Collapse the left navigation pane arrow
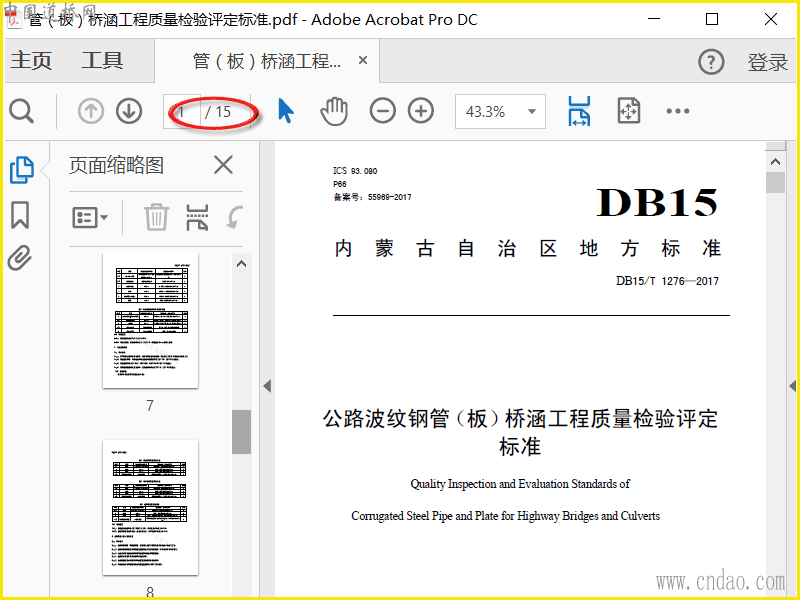 coord(267,386)
